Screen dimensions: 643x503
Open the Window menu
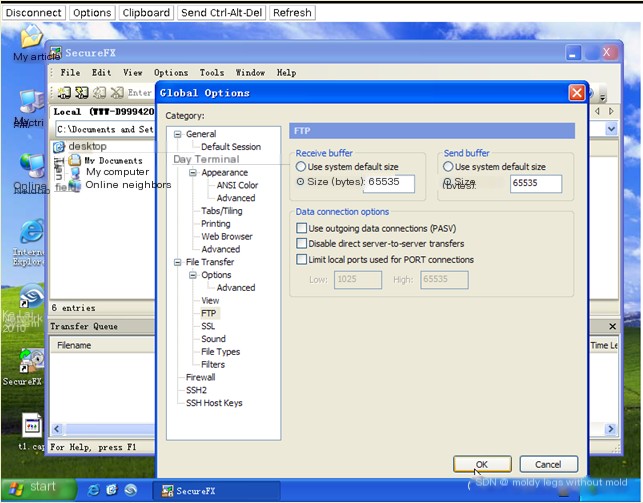(250, 73)
